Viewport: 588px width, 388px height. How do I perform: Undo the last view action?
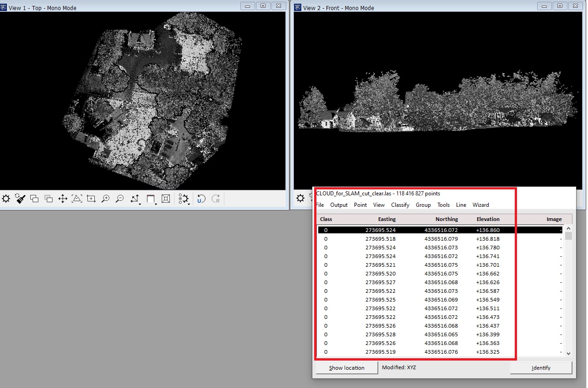click(x=201, y=199)
